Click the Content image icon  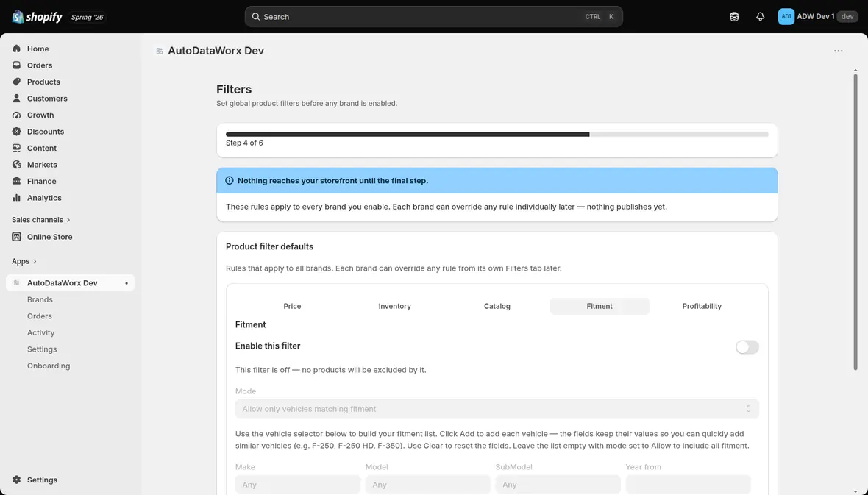[x=17, y=149]
